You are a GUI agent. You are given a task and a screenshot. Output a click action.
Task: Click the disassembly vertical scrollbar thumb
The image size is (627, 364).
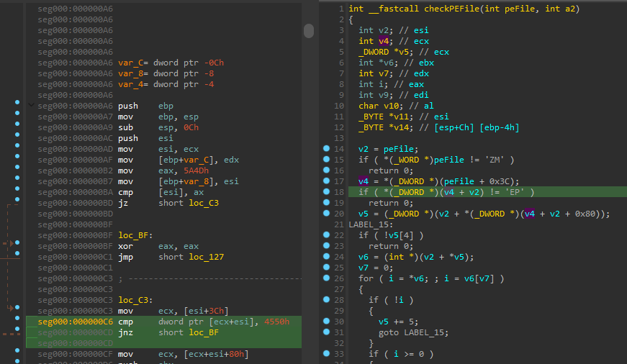309,31
